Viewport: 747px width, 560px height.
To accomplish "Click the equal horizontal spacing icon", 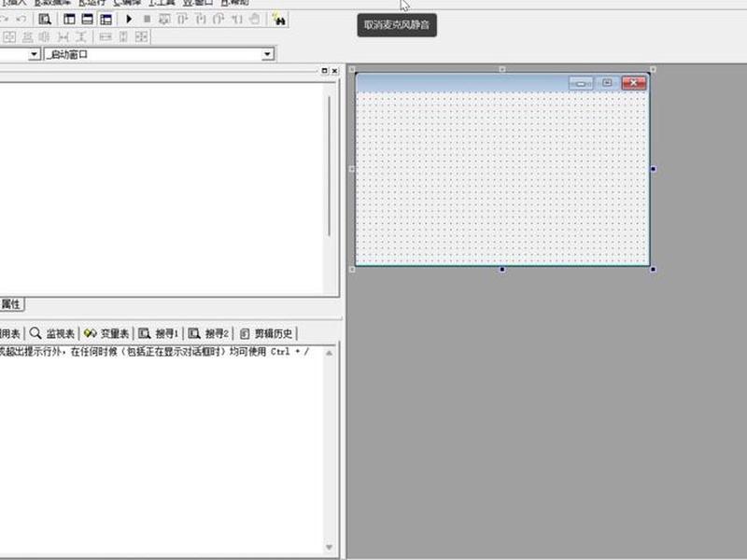I will (x=63, y=37).
